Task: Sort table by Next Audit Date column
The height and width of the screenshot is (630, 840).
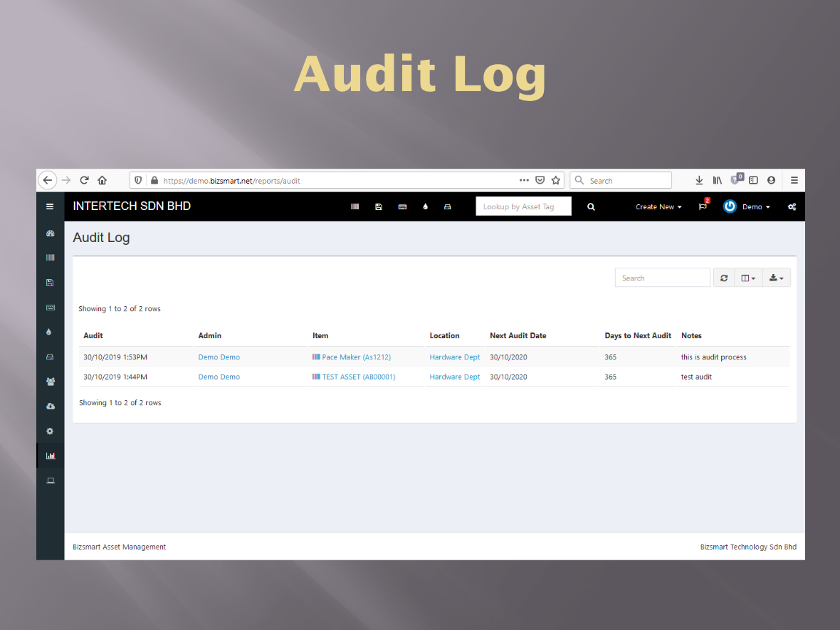Action: pos(518,335)
